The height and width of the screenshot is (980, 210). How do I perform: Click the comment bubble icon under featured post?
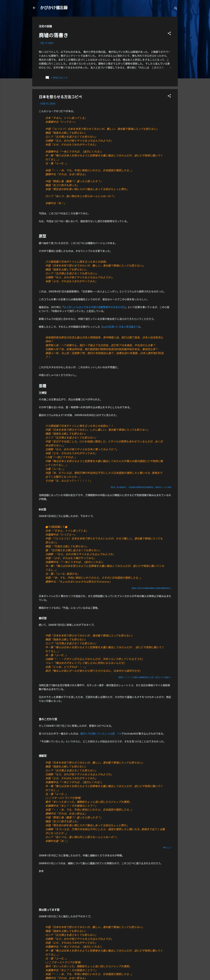coord(47,78)
